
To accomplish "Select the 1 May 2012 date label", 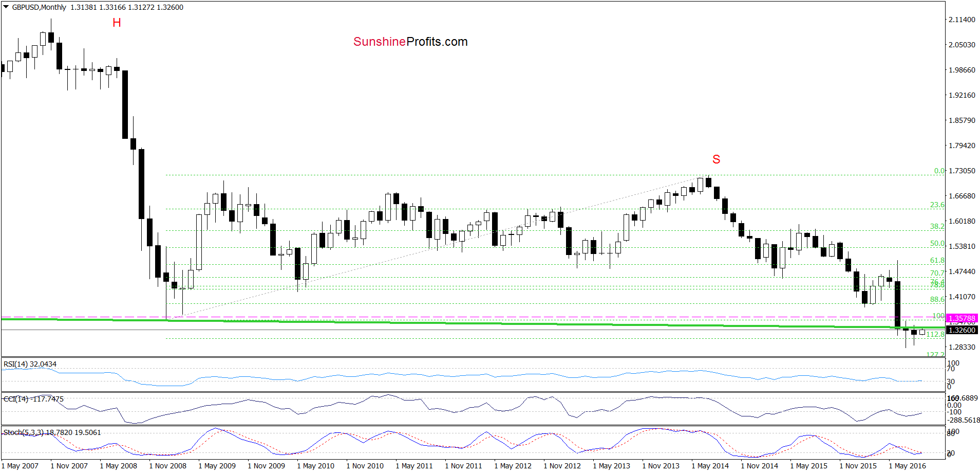I will (513, 466).
